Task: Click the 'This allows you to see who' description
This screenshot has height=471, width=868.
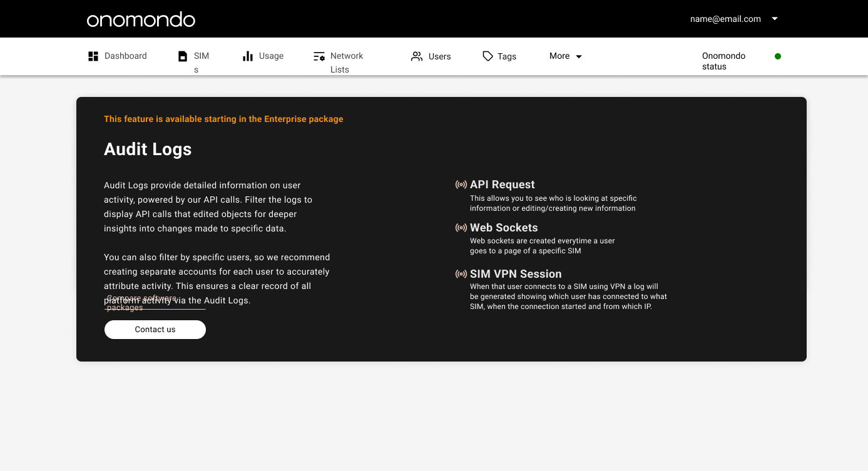Action: point(553,203)
